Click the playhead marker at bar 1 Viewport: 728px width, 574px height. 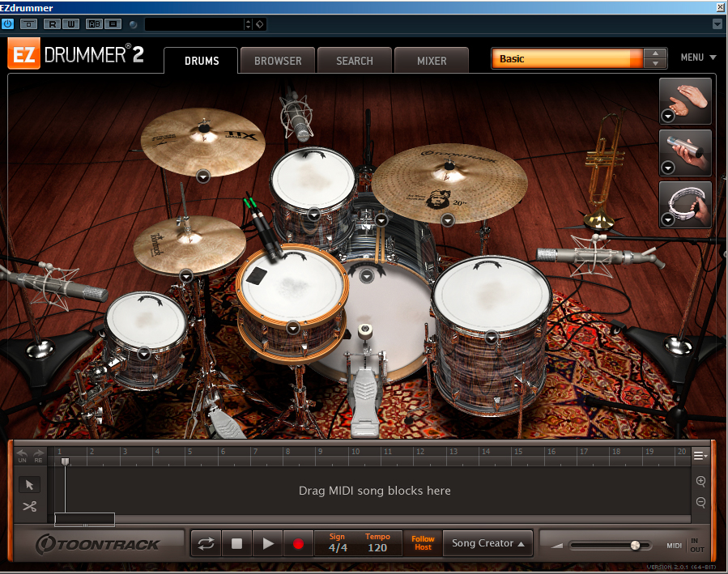(x=66, y=461)
